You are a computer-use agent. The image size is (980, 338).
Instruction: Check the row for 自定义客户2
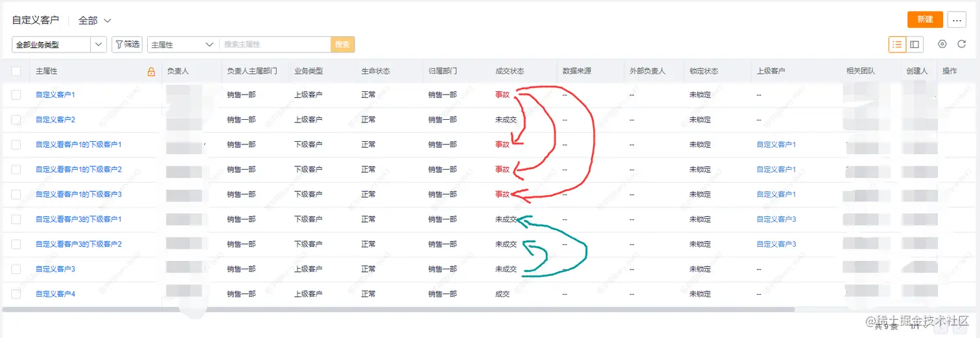[x=16, y=120]
